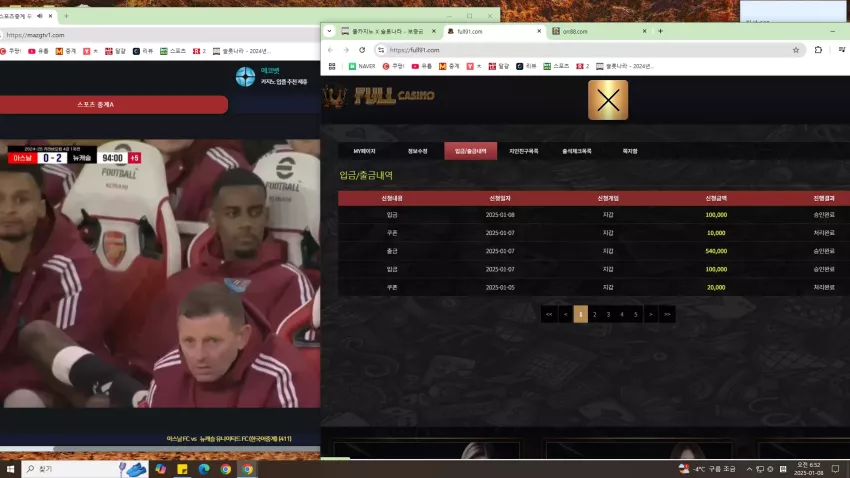Click the full91.com address bar
The width and height of the screenshot is (850, 478).
point(588,50)
